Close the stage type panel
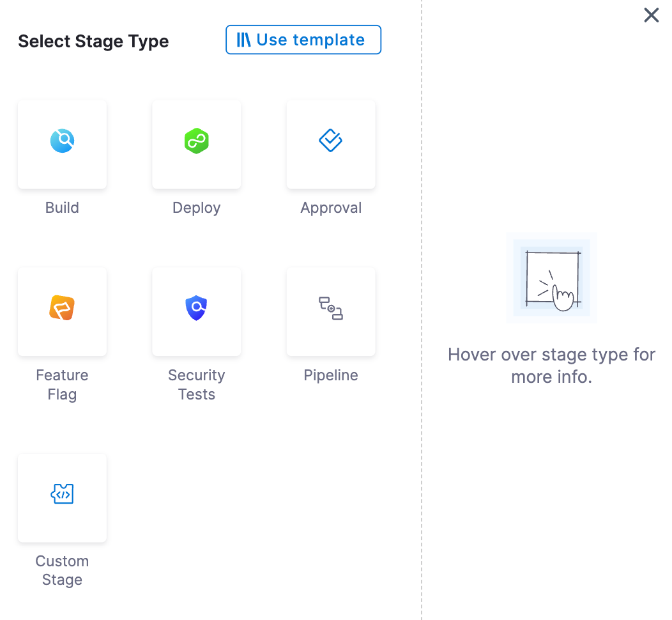The image size is (672, 620). (651, 15)
